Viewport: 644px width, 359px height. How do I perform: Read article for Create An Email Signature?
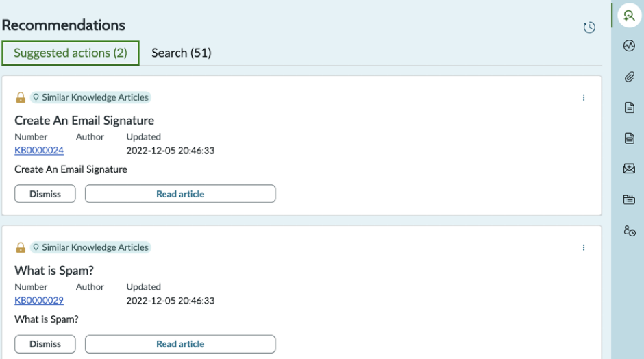180,194
